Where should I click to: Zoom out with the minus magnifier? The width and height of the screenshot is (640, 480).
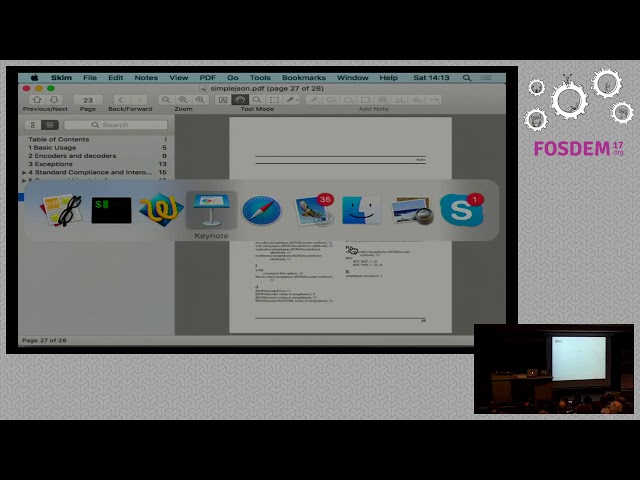click(166, 100)
